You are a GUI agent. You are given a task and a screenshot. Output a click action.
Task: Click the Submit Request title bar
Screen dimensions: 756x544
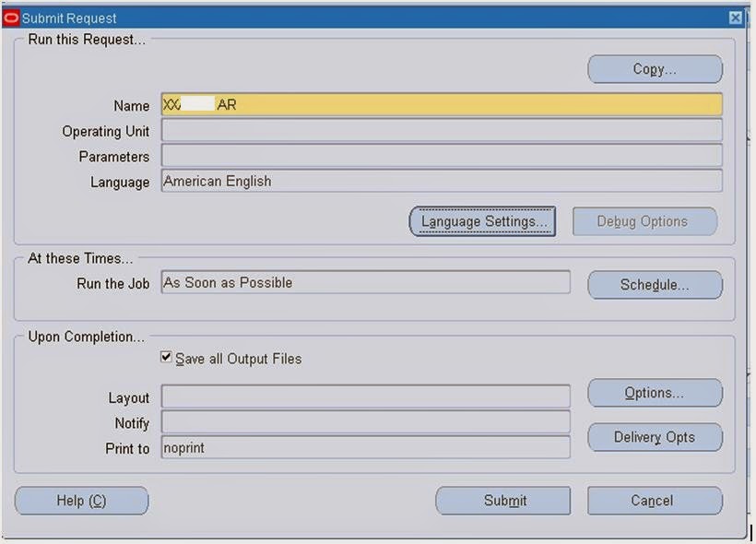[369, 18]
